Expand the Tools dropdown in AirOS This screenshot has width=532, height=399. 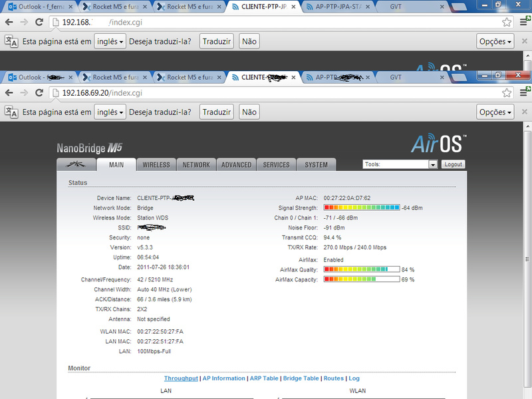point(400,164)
